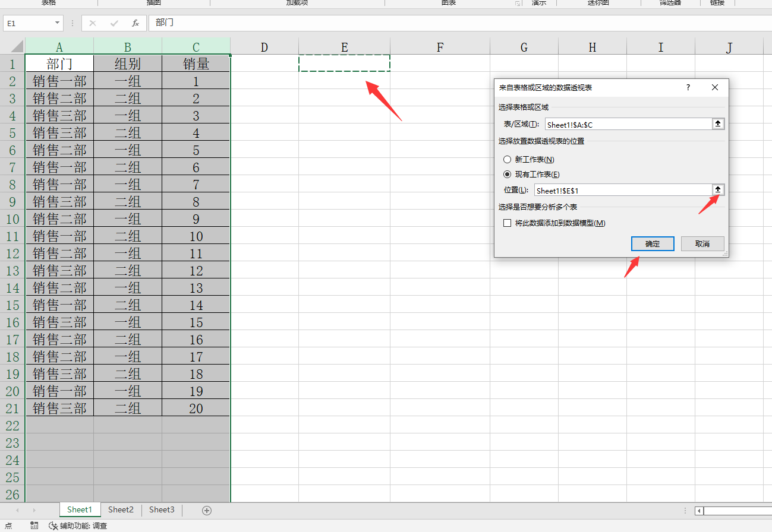The height and width of the screenshot is (532, 772).
Task: Click the previous sheet navigation arrow
Action: (x=17, y=510)
